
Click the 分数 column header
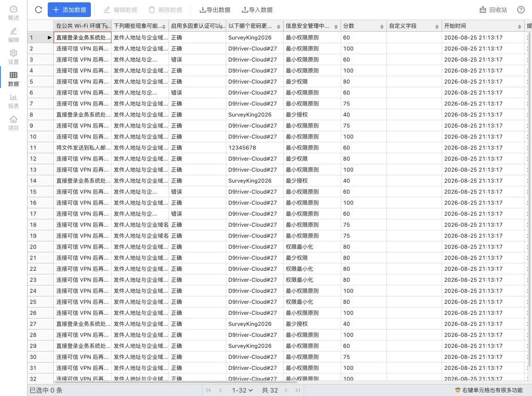tap(364, 26)
